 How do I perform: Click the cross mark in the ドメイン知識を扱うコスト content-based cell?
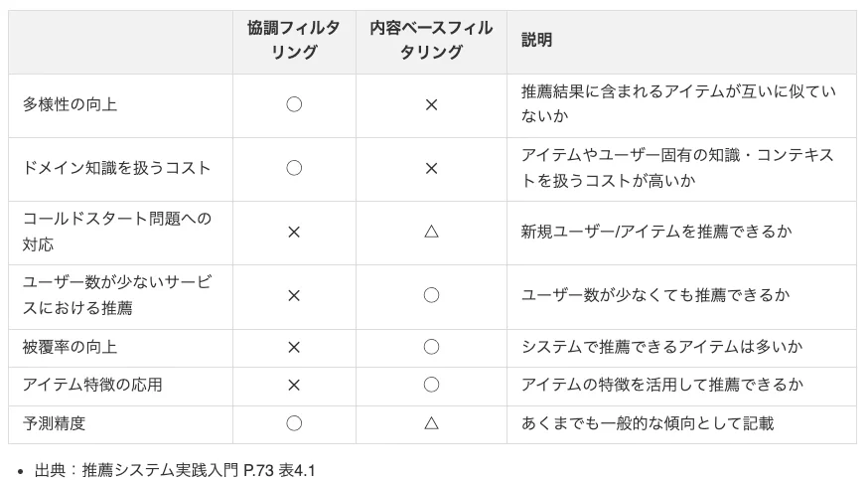click(431, 168)
